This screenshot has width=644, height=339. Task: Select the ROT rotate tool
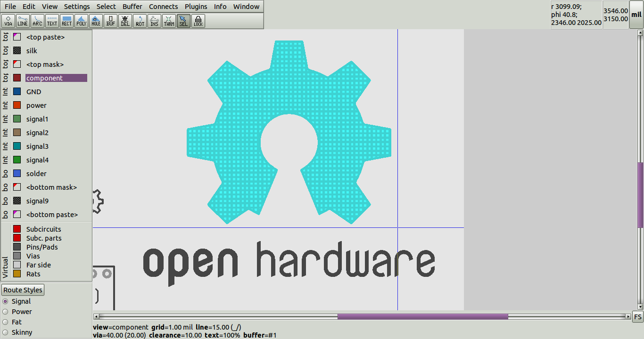tap(140, 21)
